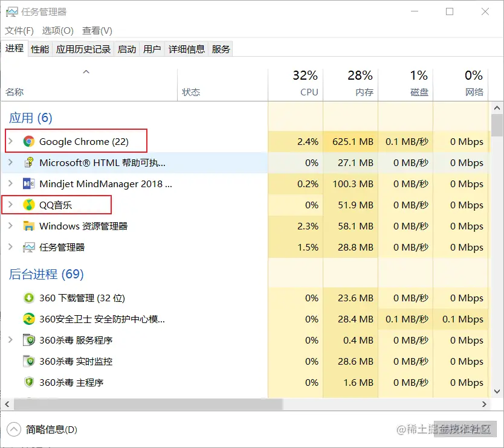Switch to the 性能 tab

pyautogui.click(x=40, y=49)
